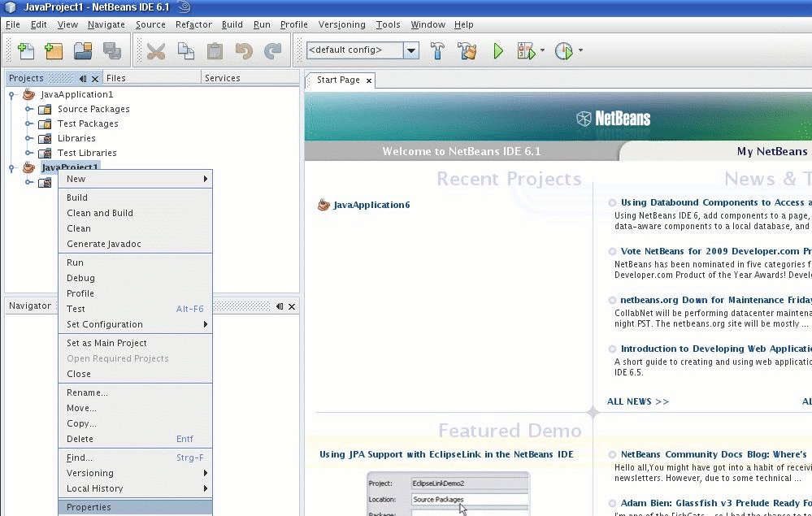Collapse the JavaProject1 project node
This screenshot has height=516, width=812.
click(x=11, y=167)
